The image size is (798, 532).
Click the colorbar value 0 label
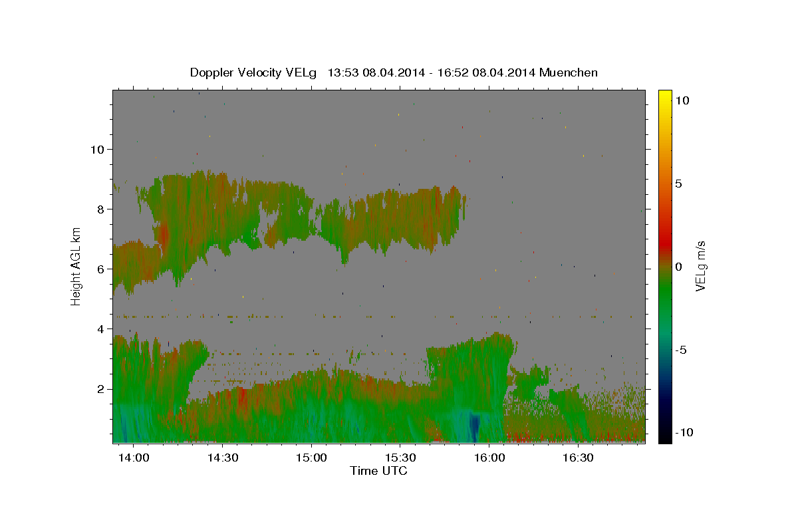(679, 267)
